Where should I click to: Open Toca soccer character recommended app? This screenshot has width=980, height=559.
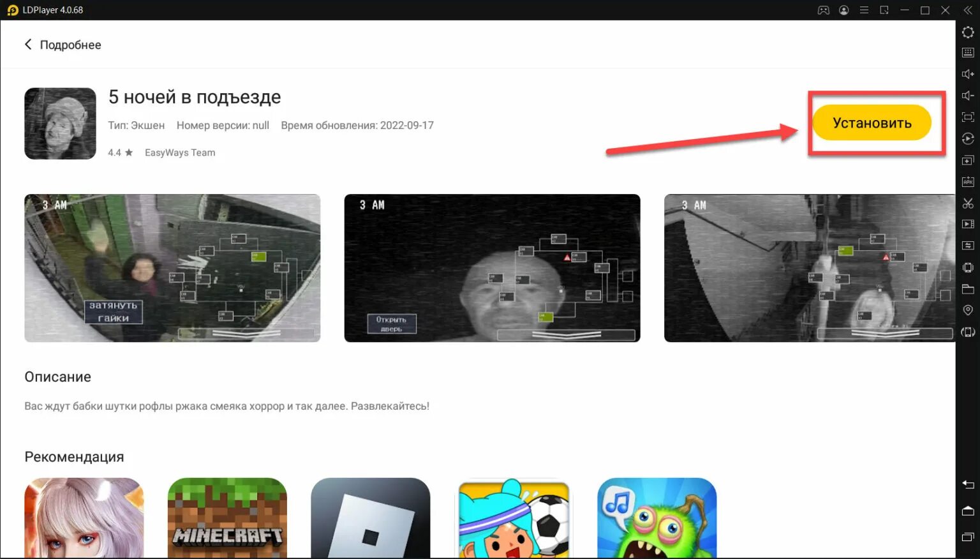[x=514, y=518]
